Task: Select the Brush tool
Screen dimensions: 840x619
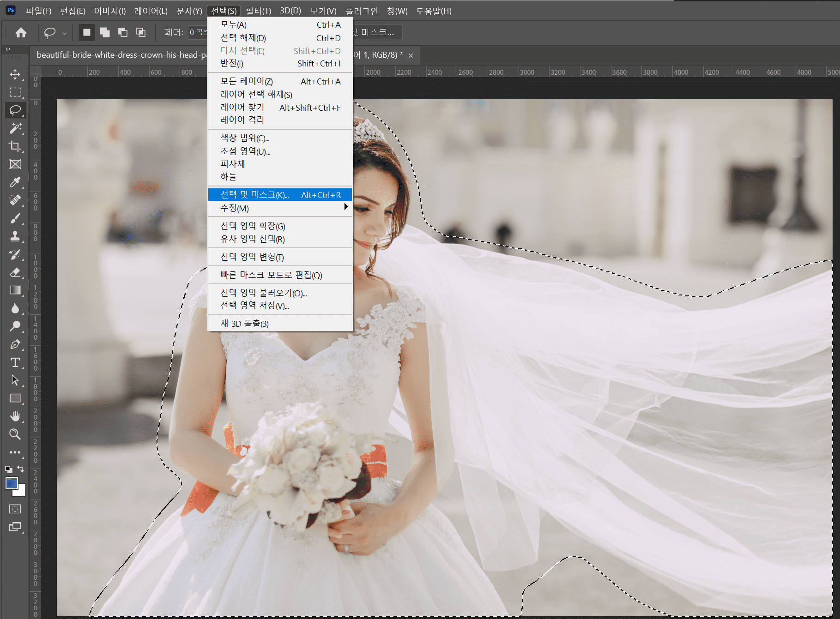Action: [x=15, y=218]
